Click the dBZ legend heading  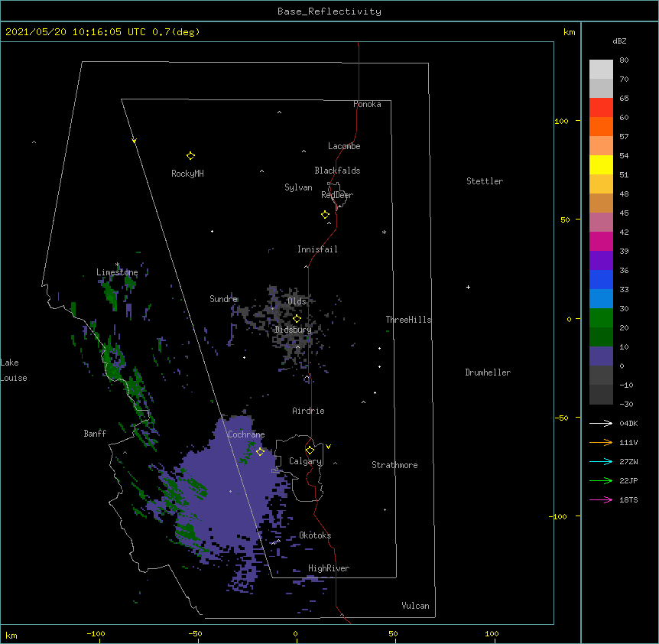pos(619,41)
